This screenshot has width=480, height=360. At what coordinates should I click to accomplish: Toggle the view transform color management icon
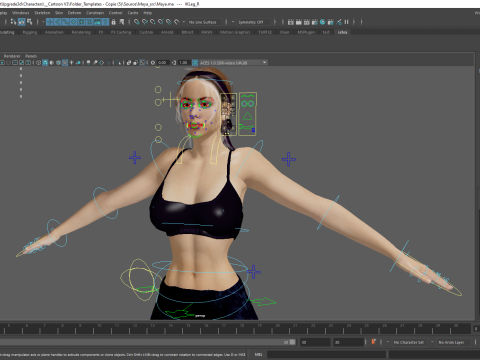[x=195, y=63]
